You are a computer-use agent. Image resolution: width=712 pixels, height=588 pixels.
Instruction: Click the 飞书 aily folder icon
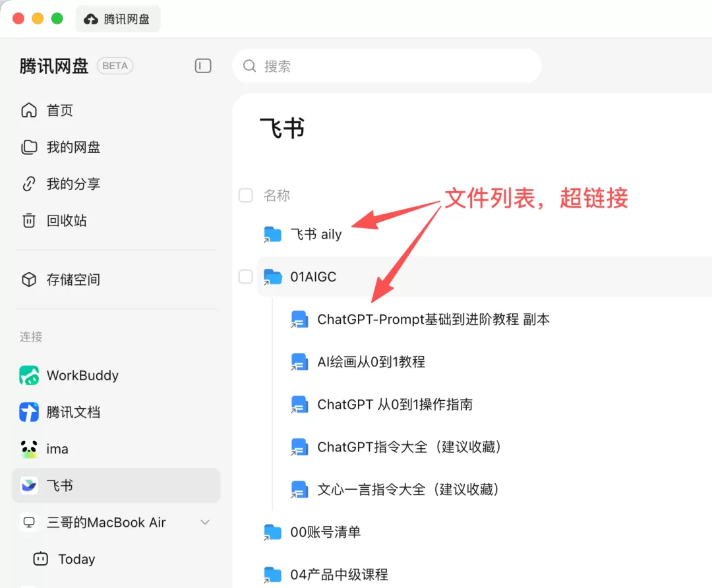[272, 234]
